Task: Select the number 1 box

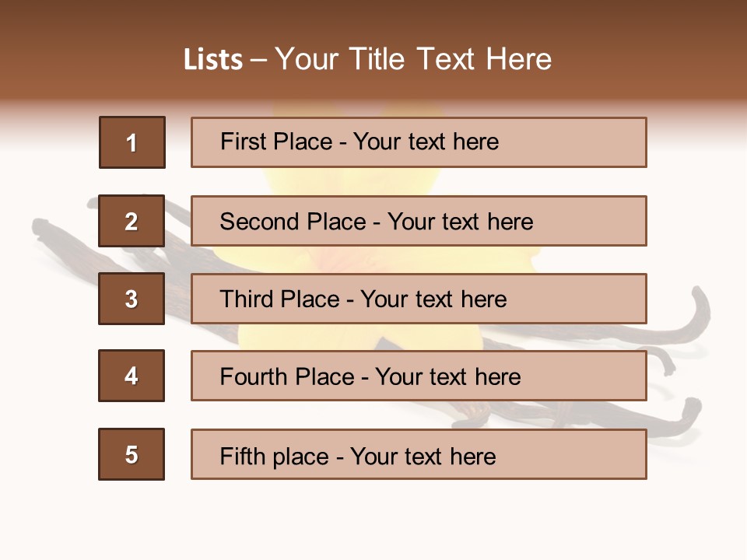Action: (132, 142)
